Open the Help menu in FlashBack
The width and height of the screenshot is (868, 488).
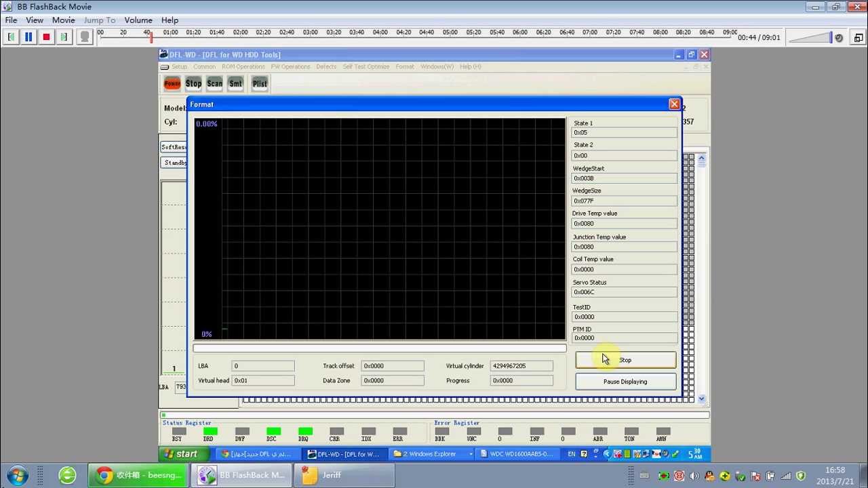(170, 20)
